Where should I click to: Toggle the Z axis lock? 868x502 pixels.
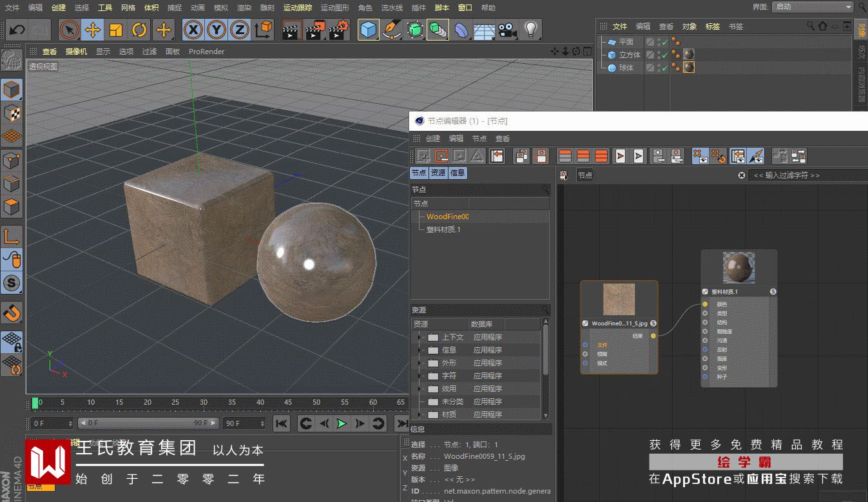[x=240, y=30]
